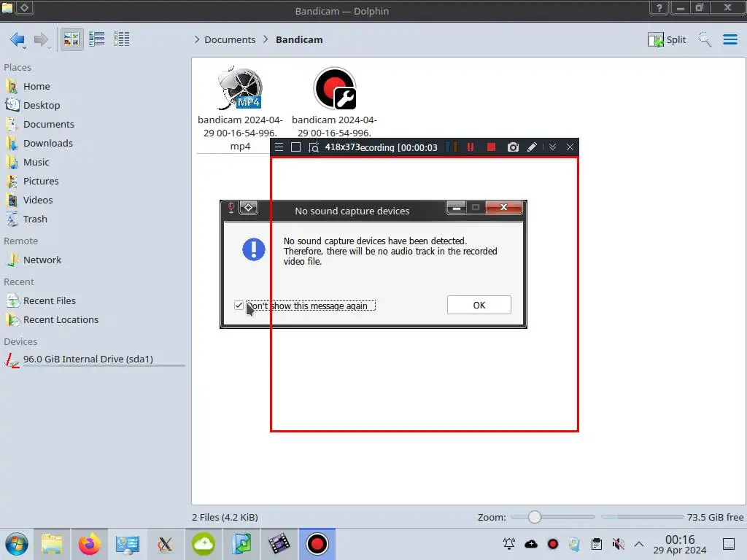The image size is (747, 560).
Task: Switch to Bandicam taskbar button
Action: (x=317, y=544)
